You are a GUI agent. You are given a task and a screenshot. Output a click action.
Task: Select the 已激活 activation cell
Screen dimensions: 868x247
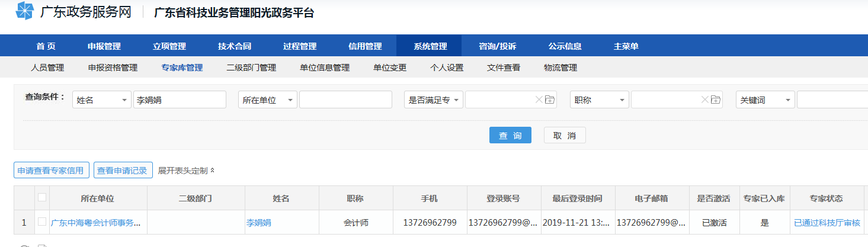click(715, 223)
